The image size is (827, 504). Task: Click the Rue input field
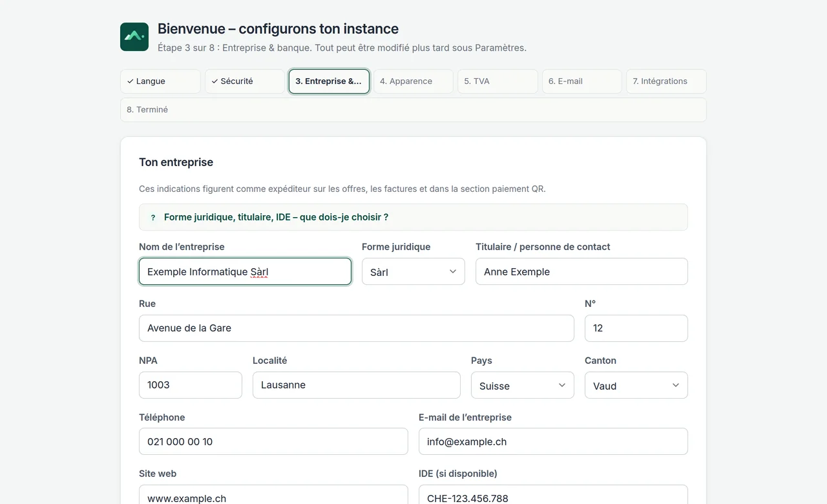pos(357,328)
